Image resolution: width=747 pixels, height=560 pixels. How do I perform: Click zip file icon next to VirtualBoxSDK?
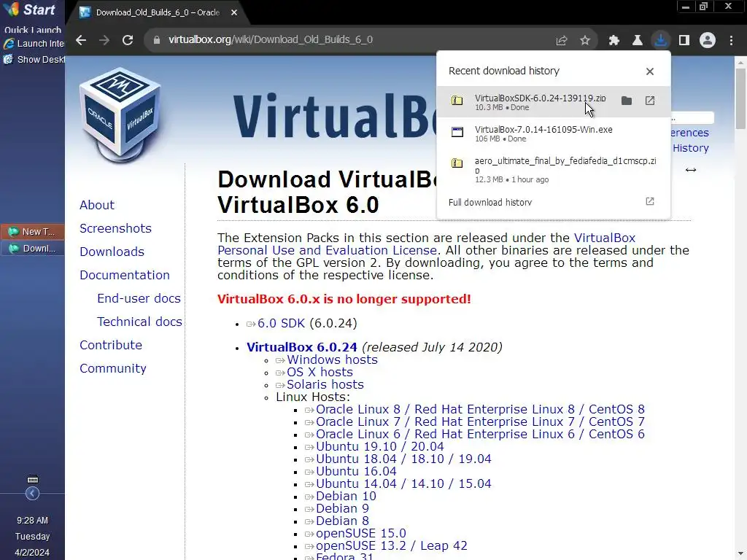click(457, 101)
